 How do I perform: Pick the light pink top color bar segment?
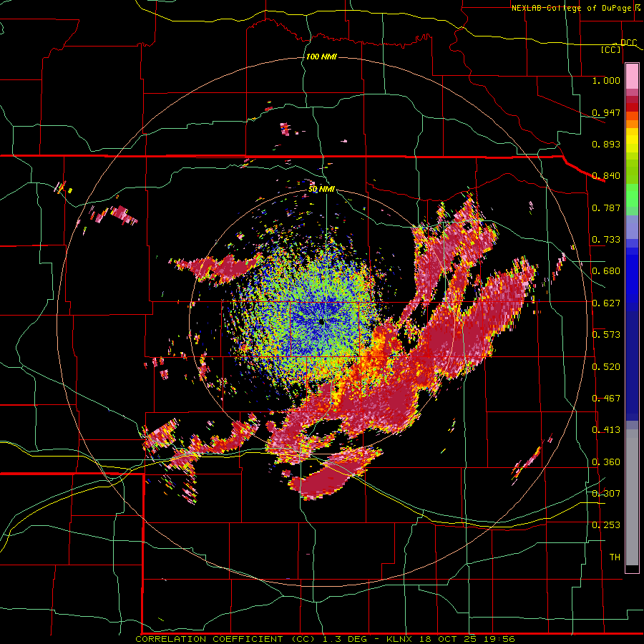(632, 77)
